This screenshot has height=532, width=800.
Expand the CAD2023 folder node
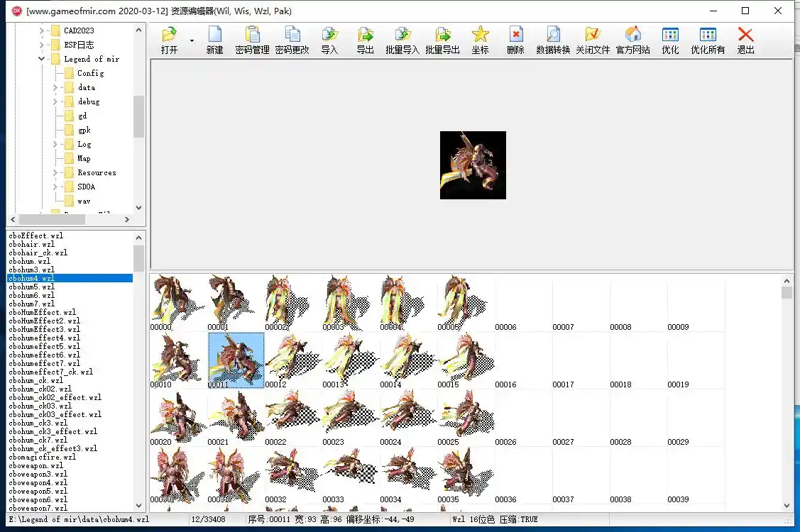[42, 31]
